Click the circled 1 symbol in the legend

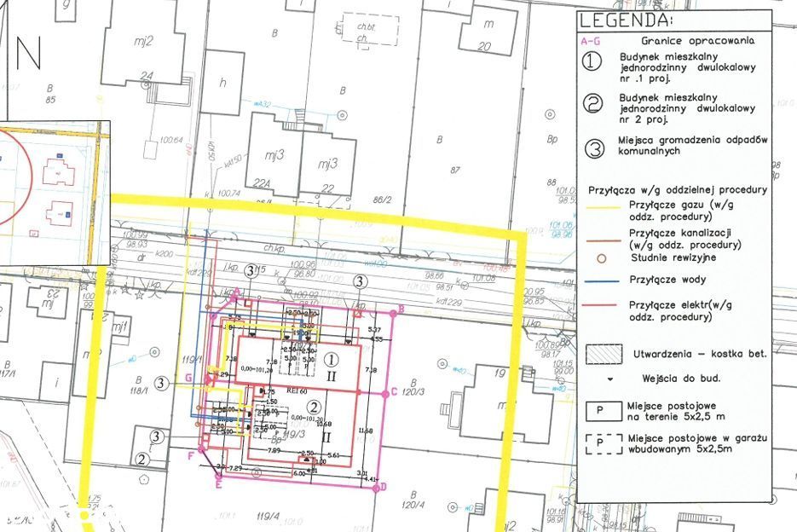[x=591, y=61]
